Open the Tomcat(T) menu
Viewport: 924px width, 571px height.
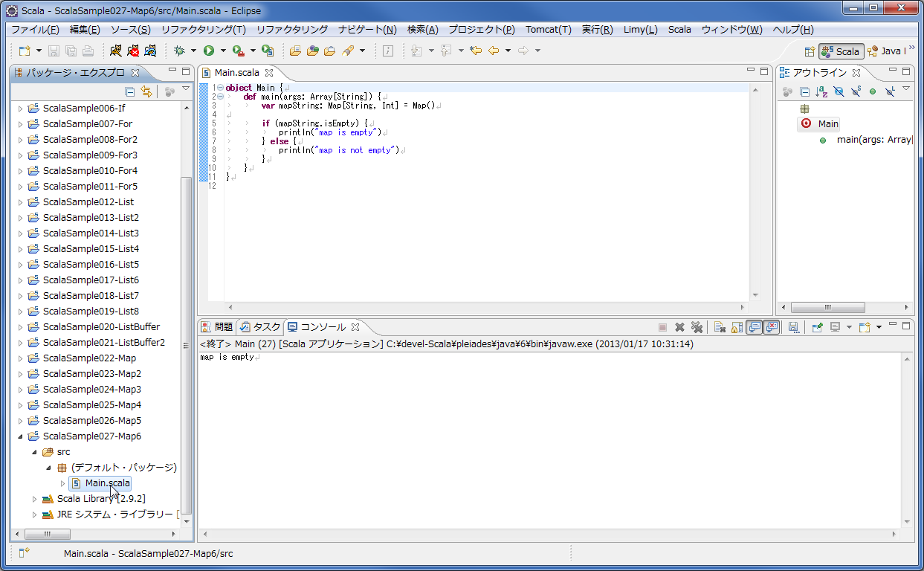[549, 30]
